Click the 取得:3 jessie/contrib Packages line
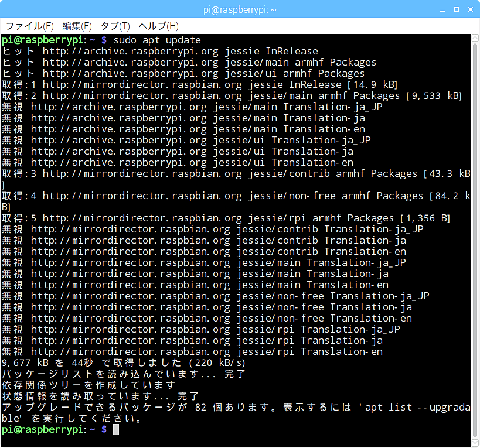 click(236, 179)
